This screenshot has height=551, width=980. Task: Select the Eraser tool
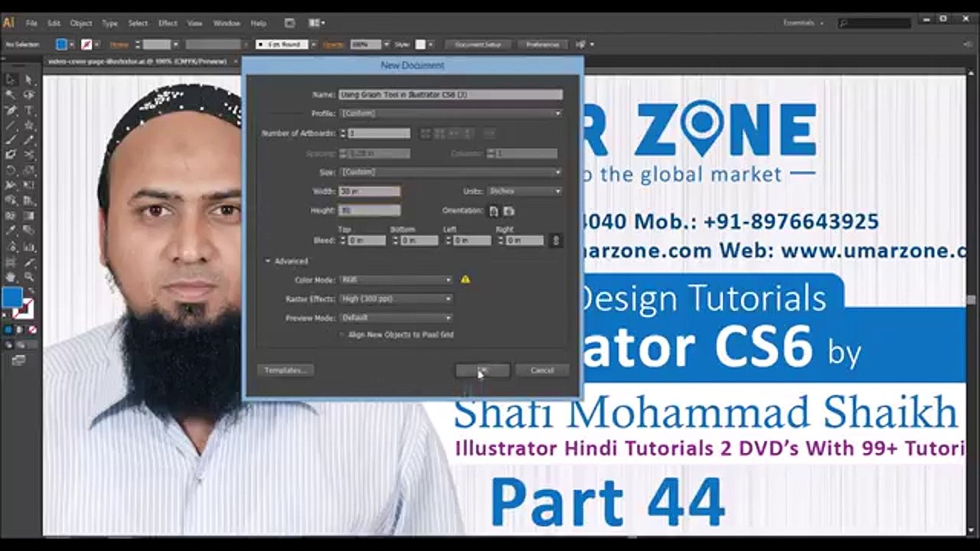pos(29,155)
